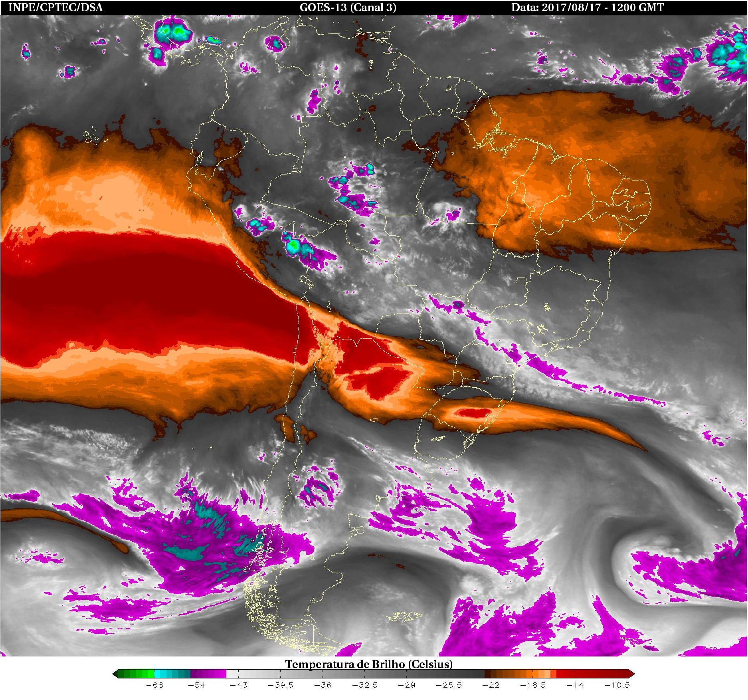The height and width of the screenshot is (700, 748).
Task: Click the dark red right arrow of the color bar
Action: pos(632,674)
